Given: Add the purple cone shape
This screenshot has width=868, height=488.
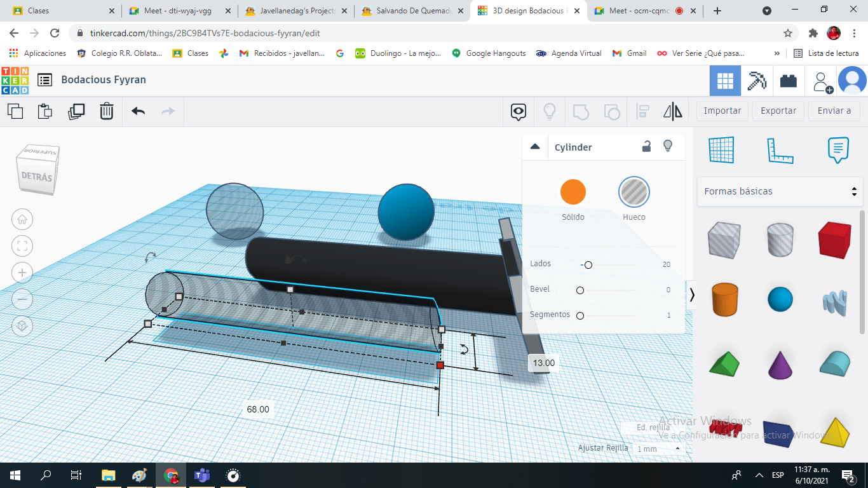Looking at the screenshot, I should click(x=780, y=365).
